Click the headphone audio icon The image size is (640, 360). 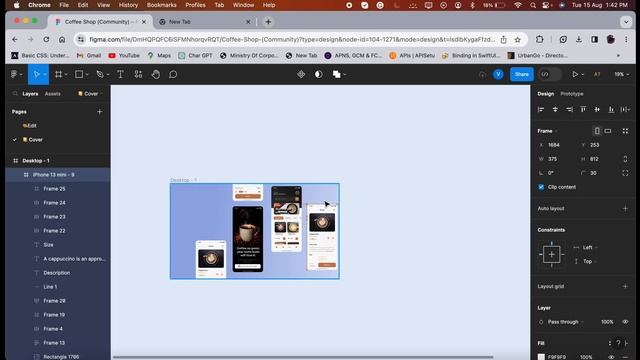[482, 74]
